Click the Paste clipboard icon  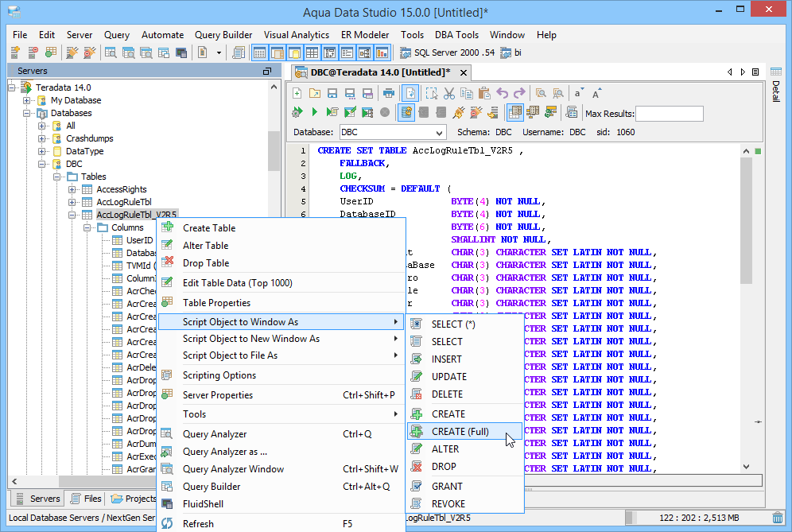point(484,94)
